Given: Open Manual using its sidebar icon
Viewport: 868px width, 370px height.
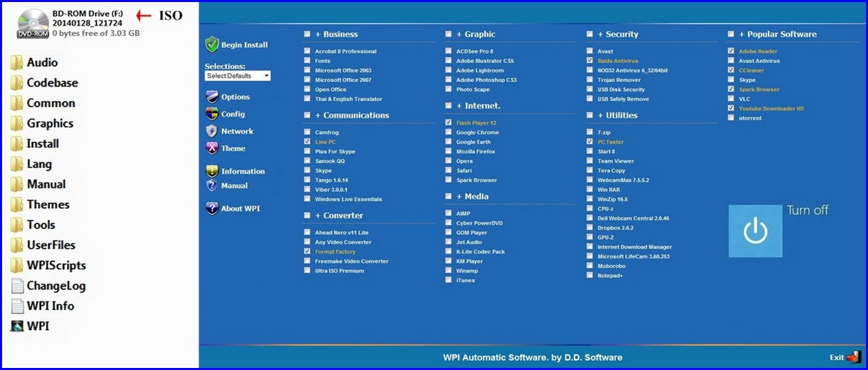Looking at the screenshot, I should (x=212, y=186).
